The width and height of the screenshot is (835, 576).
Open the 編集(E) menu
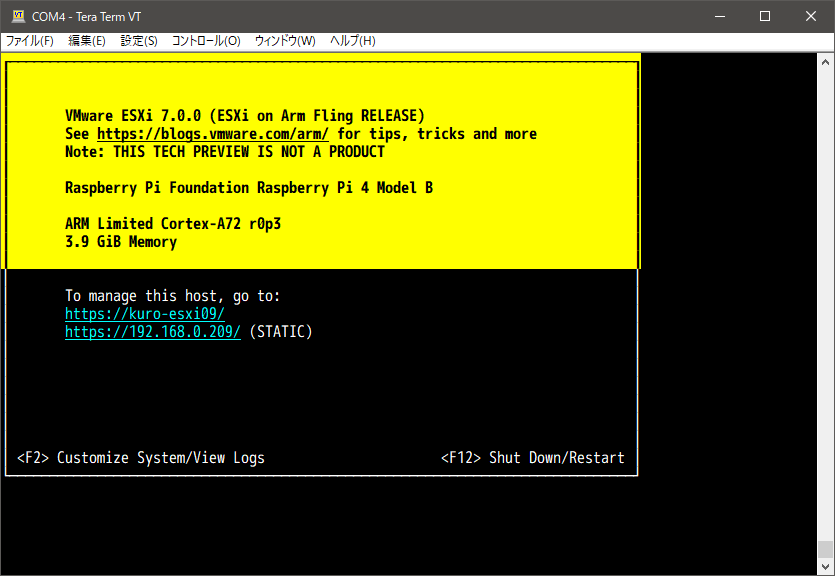87,41
